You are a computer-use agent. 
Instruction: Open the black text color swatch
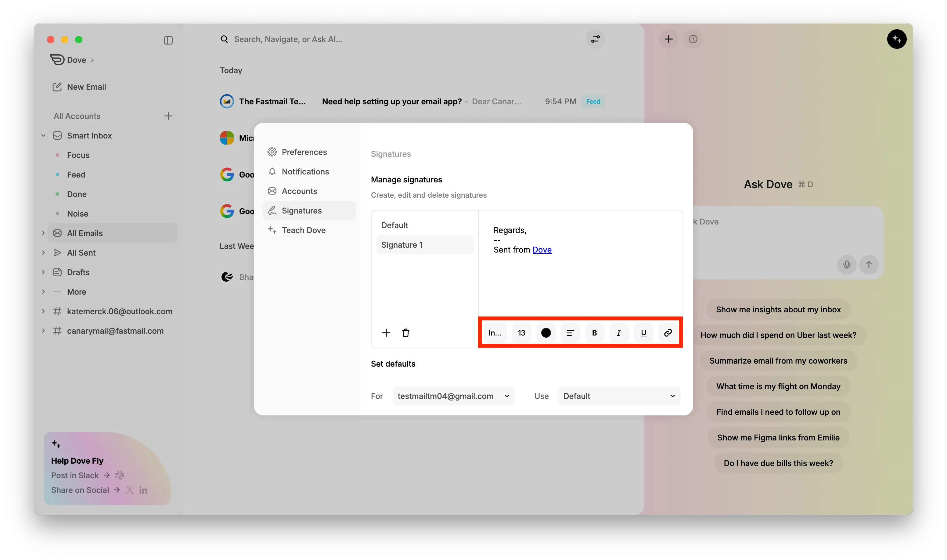546,333
